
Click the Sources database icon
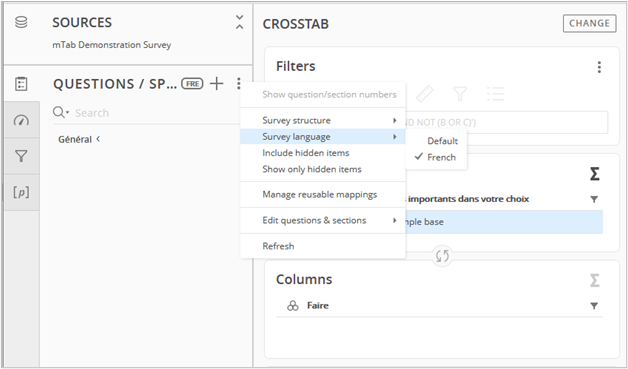click(x=21, y=22)
